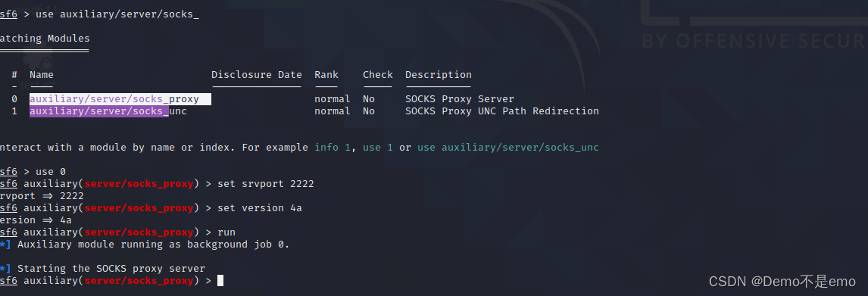Click the 'Matching Modules' heading
The height and width of the screenshot is (296, 868).
click(x=45, y=39)
